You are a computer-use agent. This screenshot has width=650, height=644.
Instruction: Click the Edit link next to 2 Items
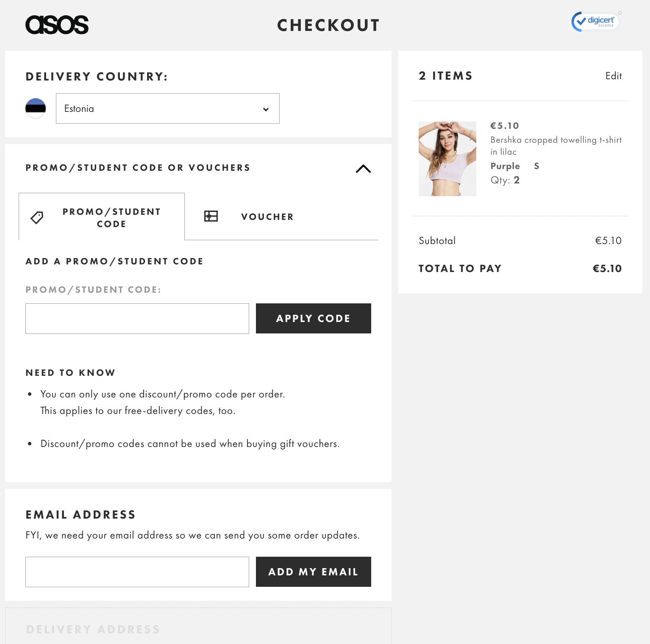pyautogui.click(x=614, y=76)
